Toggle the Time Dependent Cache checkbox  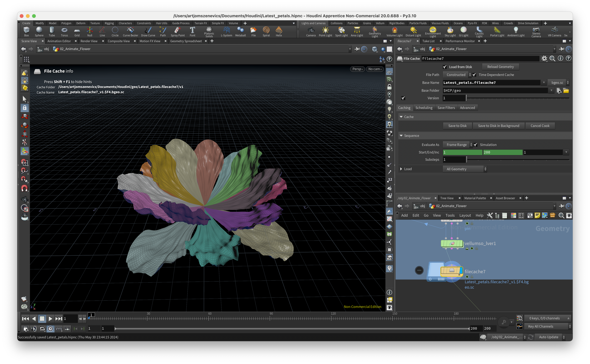pyautogui.click(x=474, y=75)
